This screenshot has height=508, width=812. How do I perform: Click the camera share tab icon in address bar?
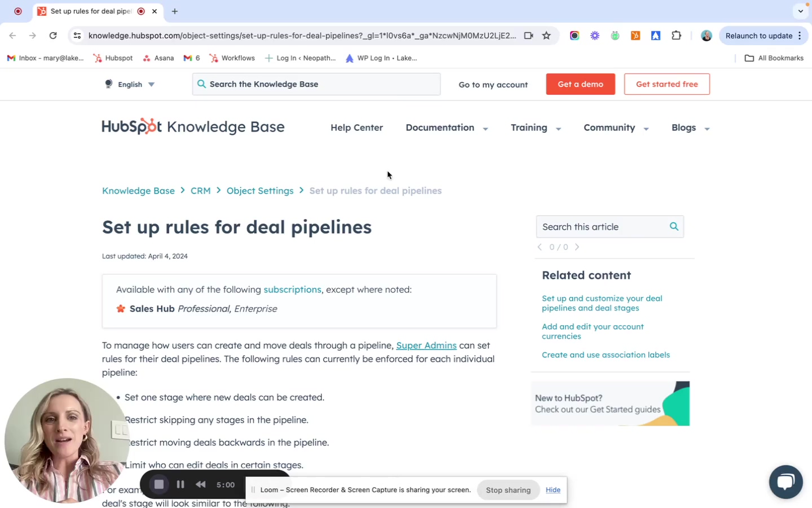point(528,35)
